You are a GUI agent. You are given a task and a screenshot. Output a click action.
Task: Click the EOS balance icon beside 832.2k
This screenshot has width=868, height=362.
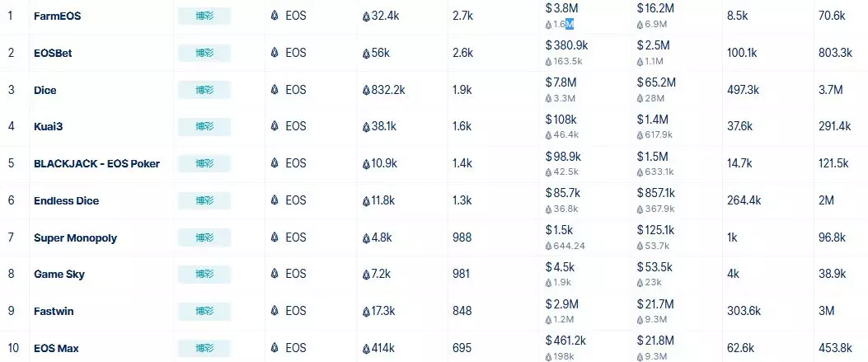tap(366, 90)
